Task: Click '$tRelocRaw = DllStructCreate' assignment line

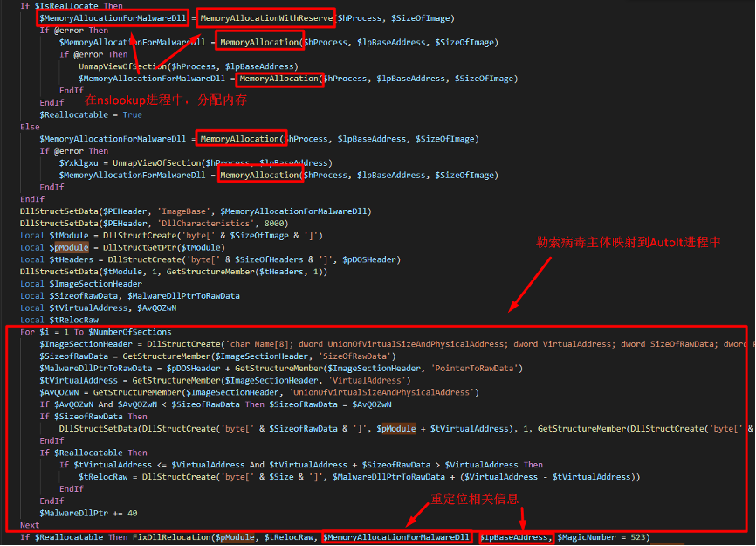Action: click(x=359, y=476)
